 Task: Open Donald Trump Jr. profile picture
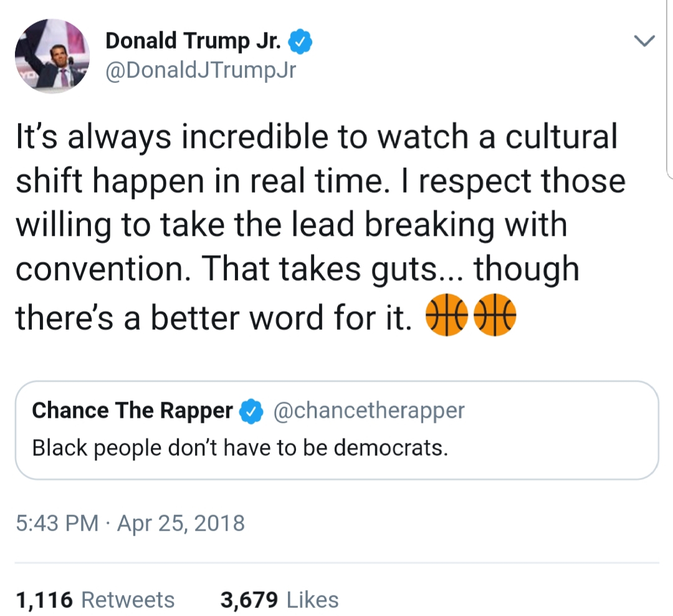(52, 56)
